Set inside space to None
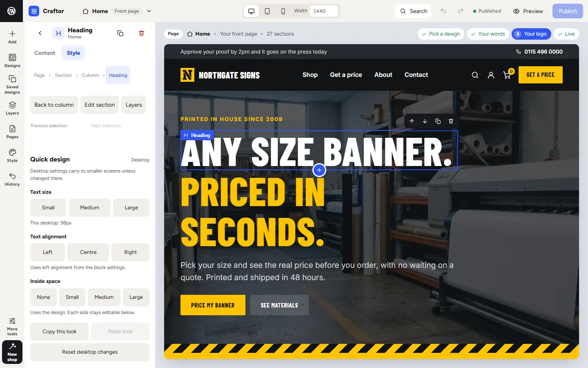 [x=43, y=297]
